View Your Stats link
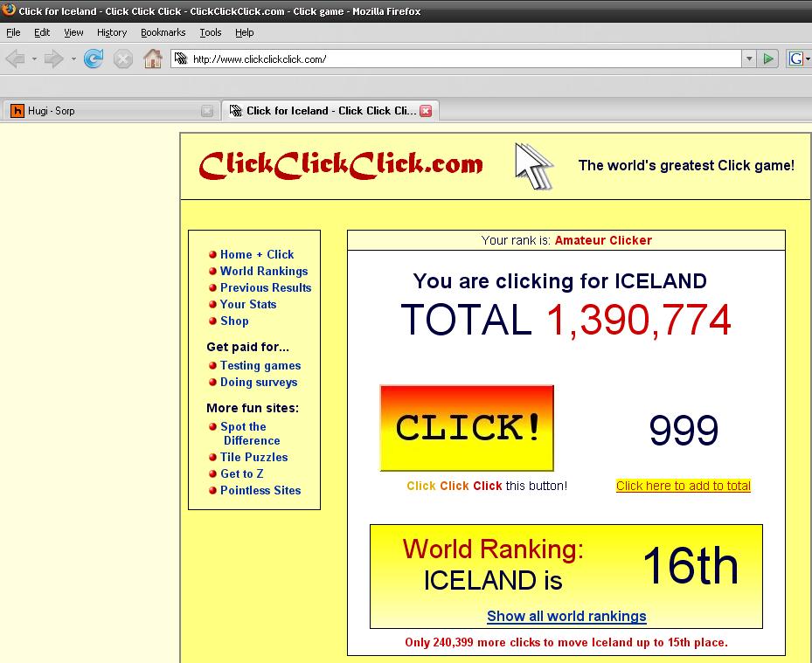The height and width of the screenshot is (663, 812). click(x=248, y=304)
